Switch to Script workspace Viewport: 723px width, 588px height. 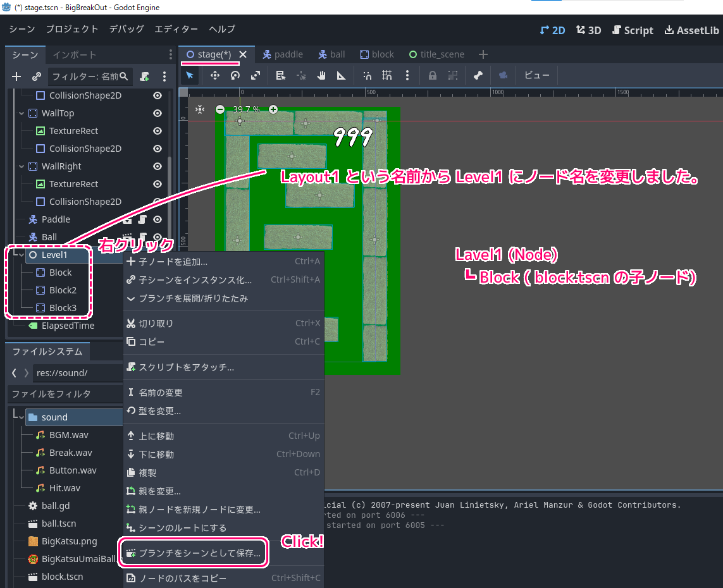pos(633,30)
